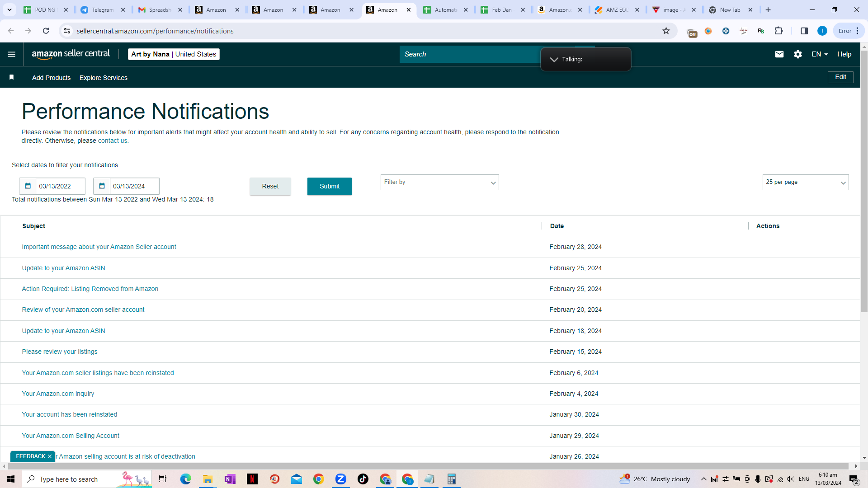This screenshot has width=868, height=488.
Task: Open the settings gear in Seller Central
Action: tap(798, 54)
